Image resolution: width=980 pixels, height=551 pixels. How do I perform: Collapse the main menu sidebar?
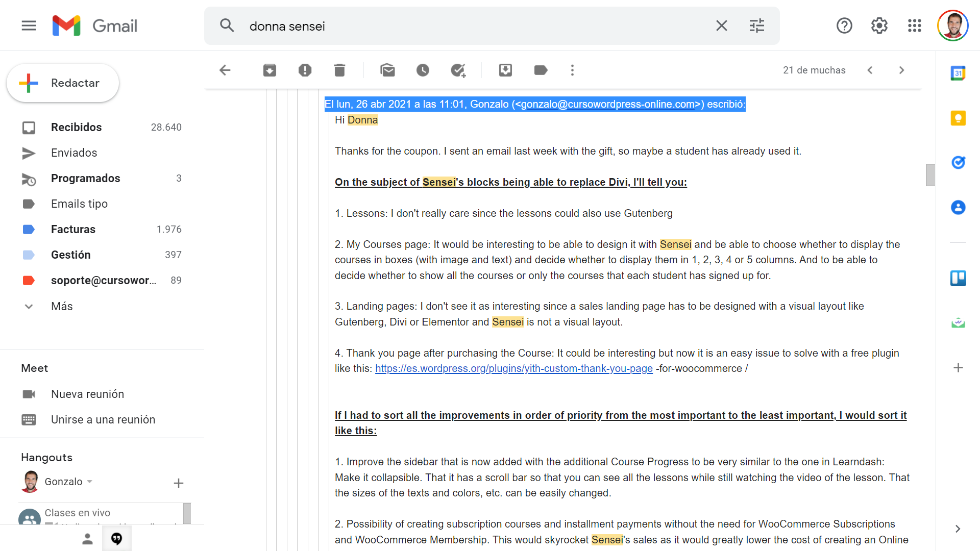click(x=29, y=26)
